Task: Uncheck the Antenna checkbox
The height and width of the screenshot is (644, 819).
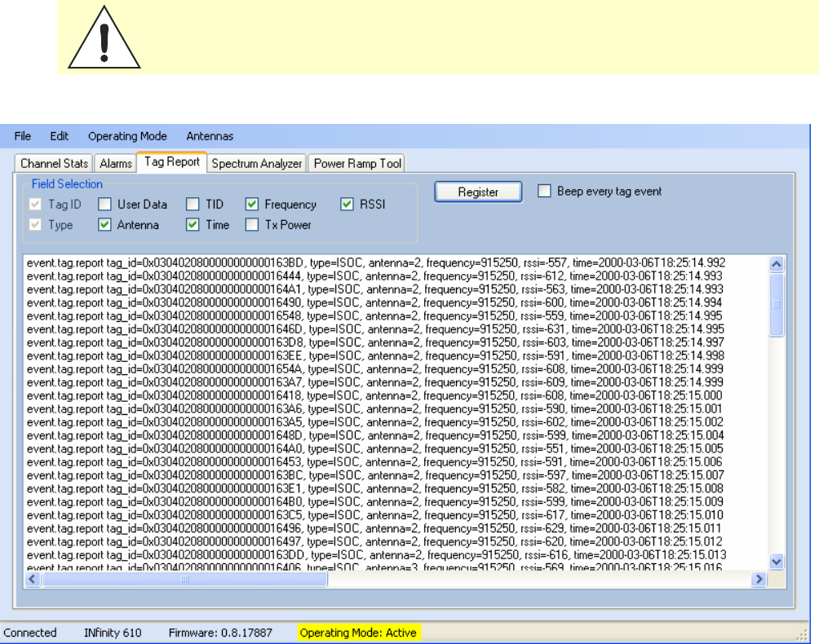Action: [104, 225]
